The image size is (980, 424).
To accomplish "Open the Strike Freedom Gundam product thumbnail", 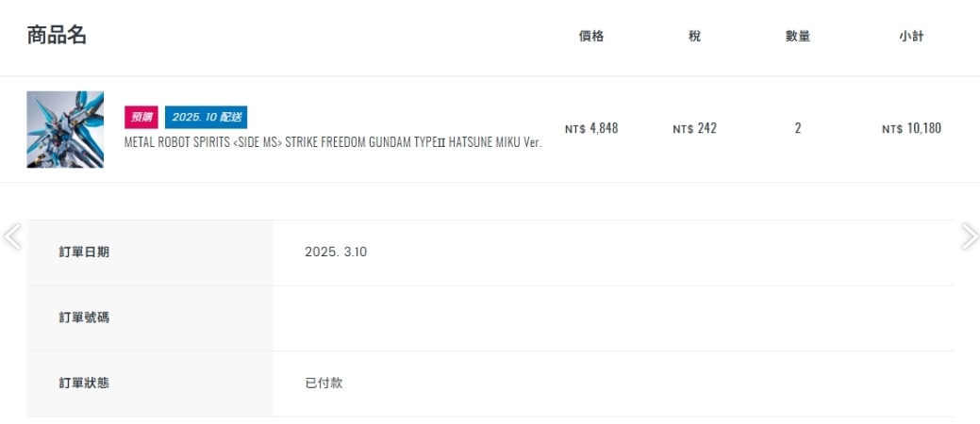I will click(65, 129).
